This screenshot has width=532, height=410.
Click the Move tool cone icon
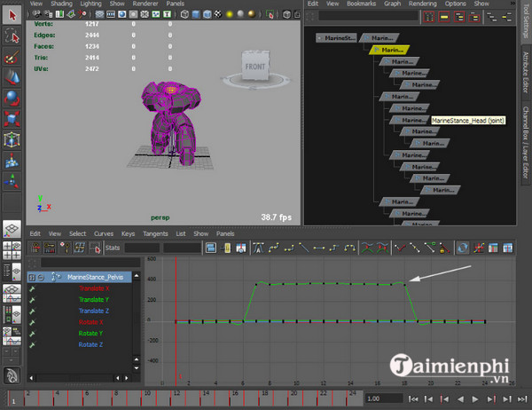[12, 77]
